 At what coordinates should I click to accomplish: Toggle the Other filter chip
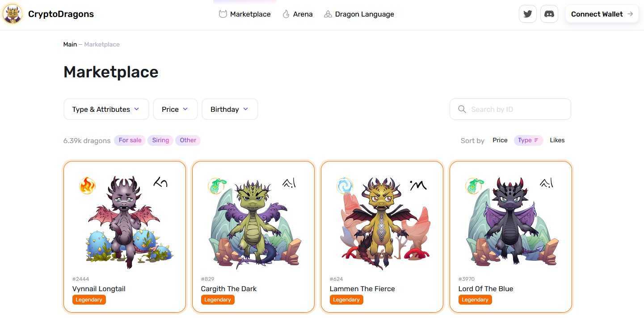coord(188,140)
